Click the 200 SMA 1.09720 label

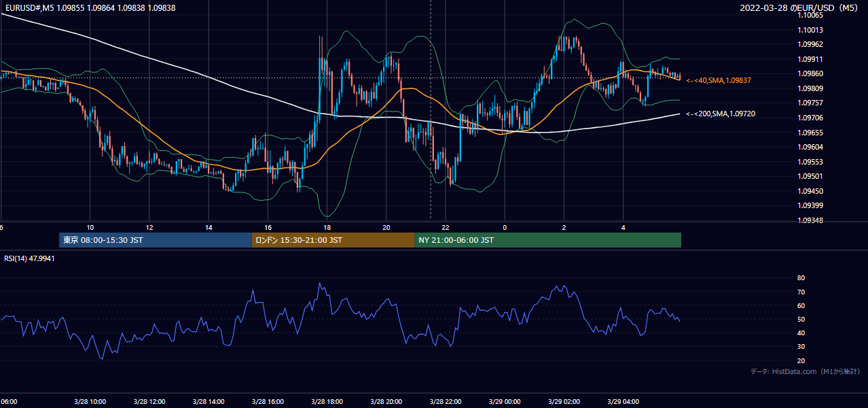pyautogui.click(x=721, y=114)
